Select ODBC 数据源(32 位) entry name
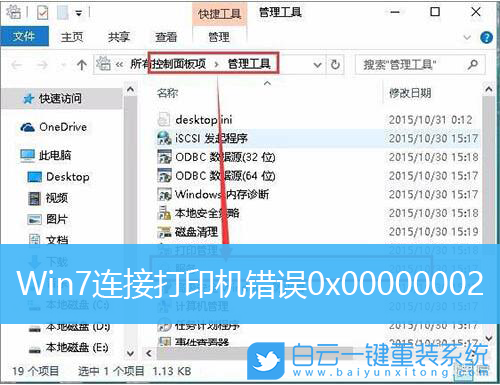This screenshot has height=385, width=500. tap(225, 157)
